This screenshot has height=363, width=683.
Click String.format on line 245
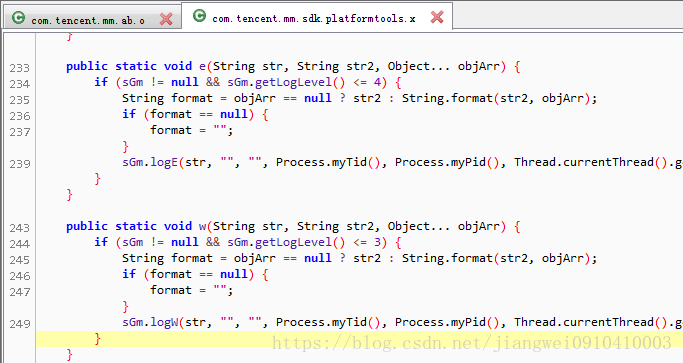pos(447,258)
